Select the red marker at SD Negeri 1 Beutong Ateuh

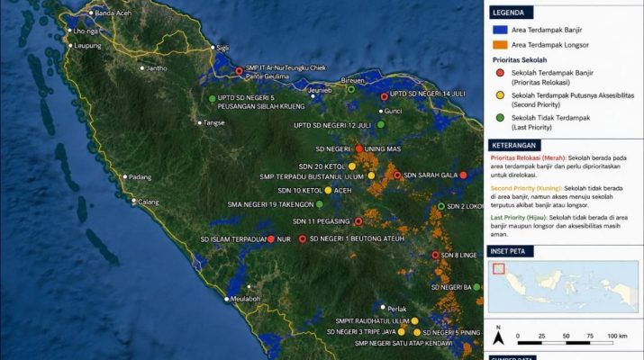(x=303, y=238)
